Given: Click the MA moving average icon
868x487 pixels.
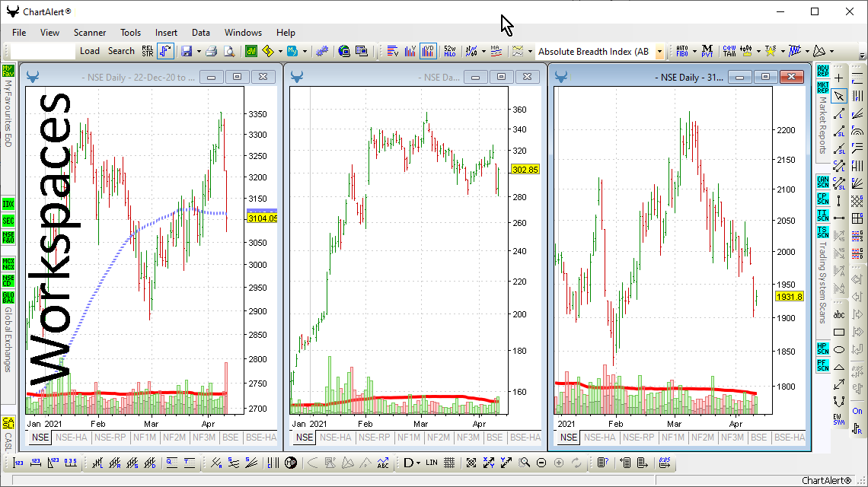Looking at the screenshot, I should click(496, 52).
